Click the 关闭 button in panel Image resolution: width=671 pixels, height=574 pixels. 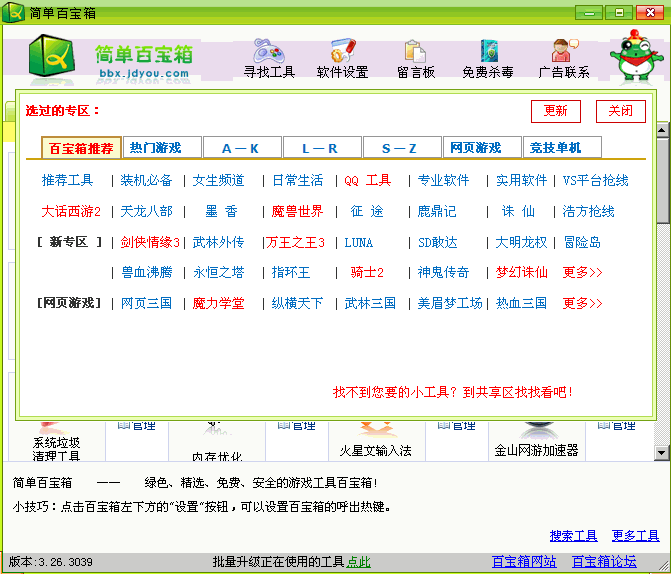pyautogui.click(x=621, y=111)
